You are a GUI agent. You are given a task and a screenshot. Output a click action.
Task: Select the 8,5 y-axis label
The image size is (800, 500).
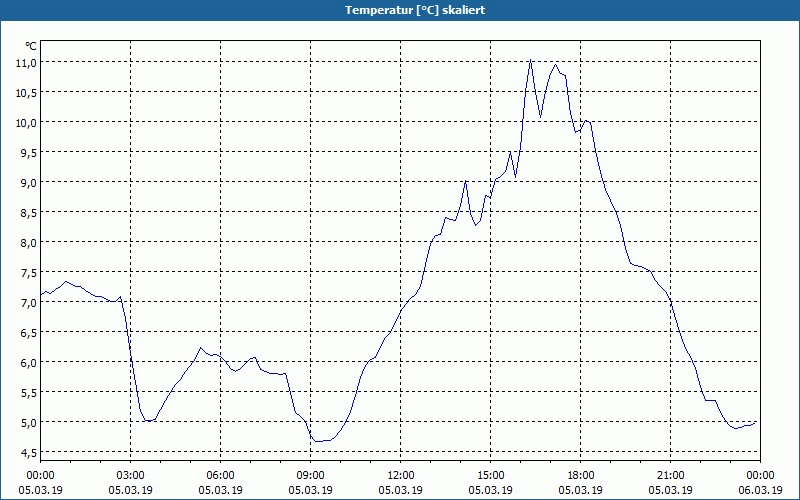pyautogui.click(x=29, y=212)
